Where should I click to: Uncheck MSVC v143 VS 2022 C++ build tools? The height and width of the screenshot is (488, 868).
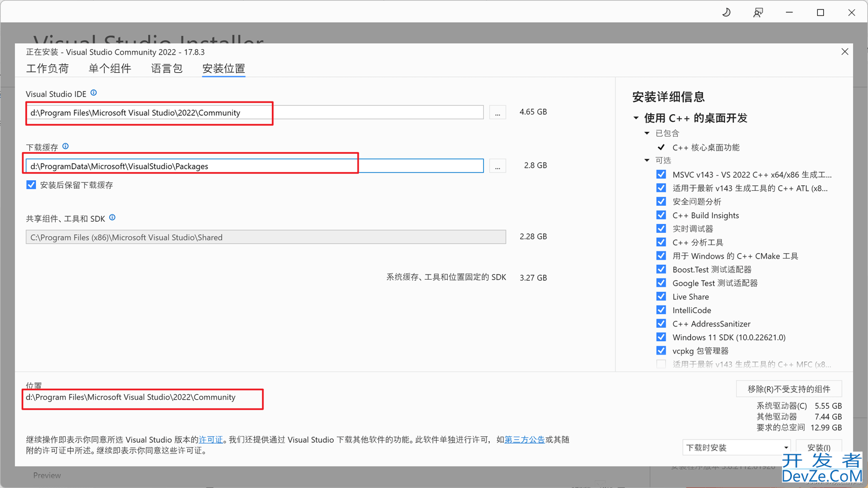point(661,174)
